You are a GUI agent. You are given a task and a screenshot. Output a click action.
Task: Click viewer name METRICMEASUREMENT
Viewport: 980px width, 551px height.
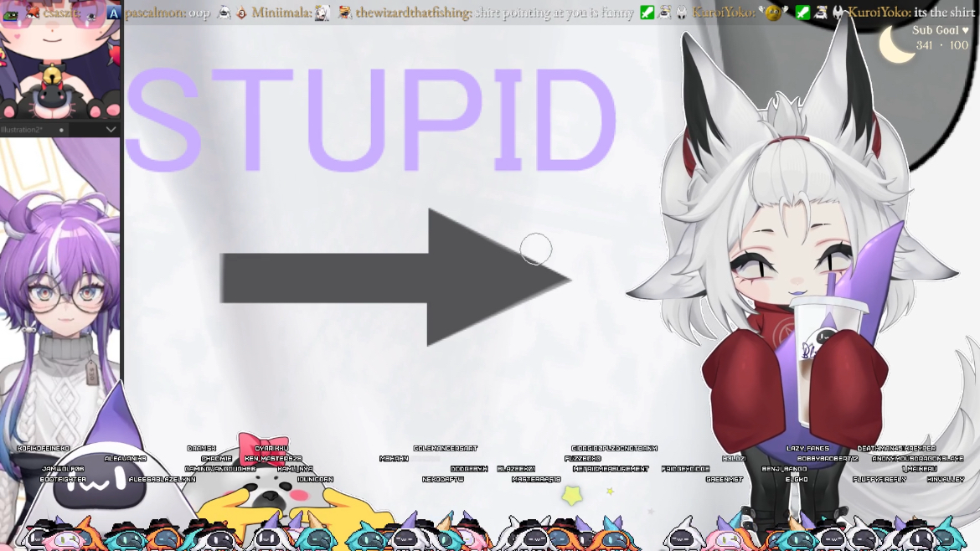[611, 469]
